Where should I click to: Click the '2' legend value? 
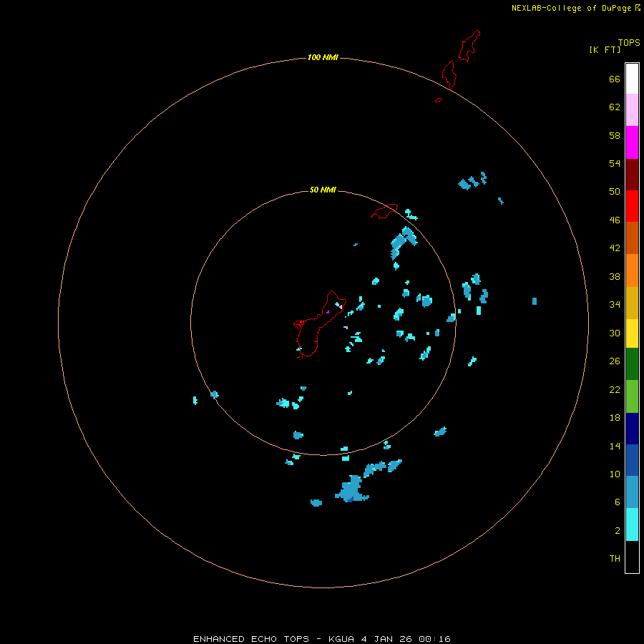click(x=618, y=531)
